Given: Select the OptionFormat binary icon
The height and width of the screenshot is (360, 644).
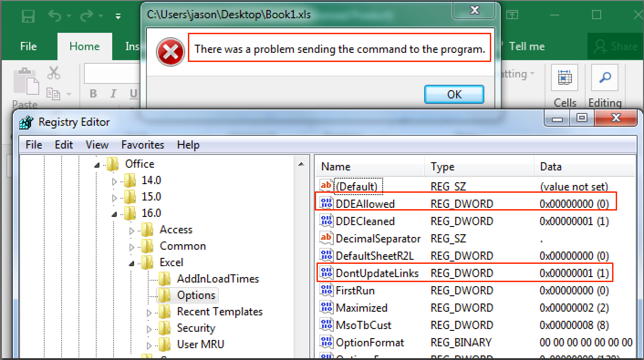Looking at the screenshot, I should (x=326, y=342).
